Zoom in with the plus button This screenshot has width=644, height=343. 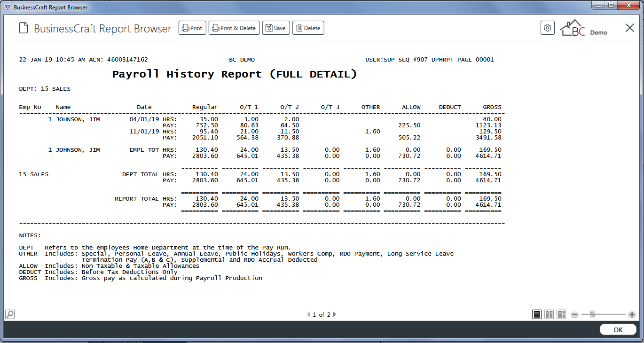pyautogui.click(x=632, y=314)
